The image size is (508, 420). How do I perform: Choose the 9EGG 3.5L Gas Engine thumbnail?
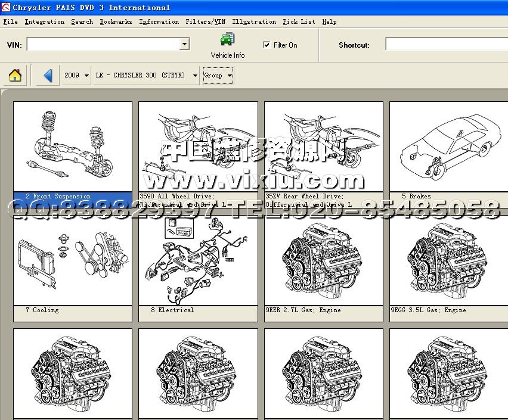tap(448, 261)
